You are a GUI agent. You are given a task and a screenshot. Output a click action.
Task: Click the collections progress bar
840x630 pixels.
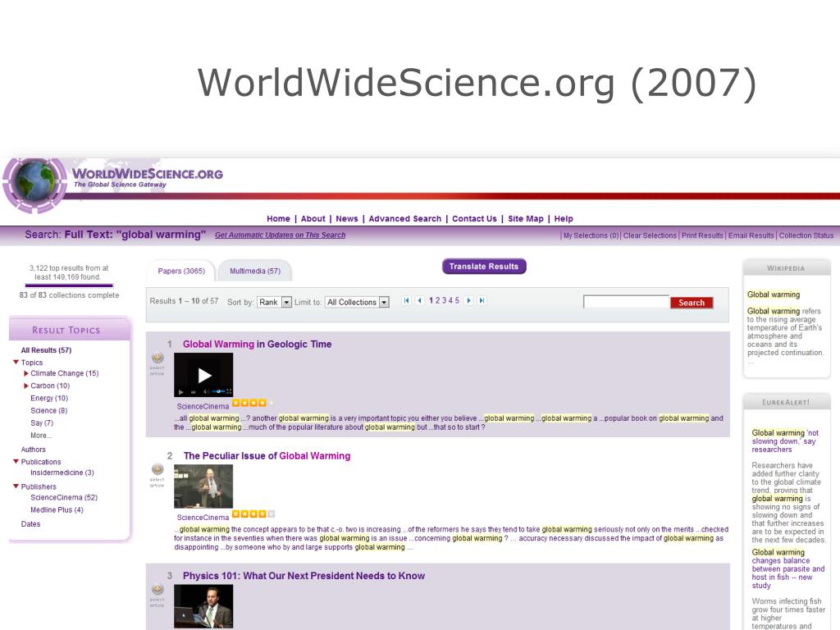point(69,285)
